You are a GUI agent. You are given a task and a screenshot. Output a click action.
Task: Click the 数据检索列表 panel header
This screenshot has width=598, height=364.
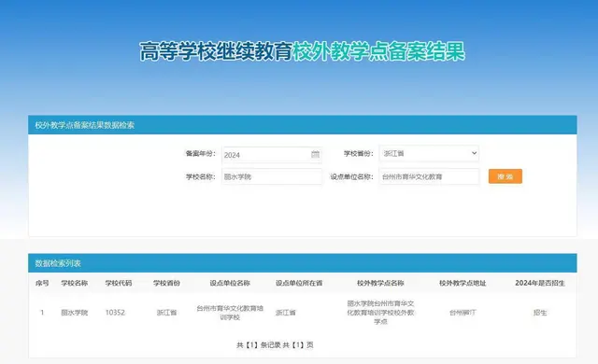click(303, 263)
